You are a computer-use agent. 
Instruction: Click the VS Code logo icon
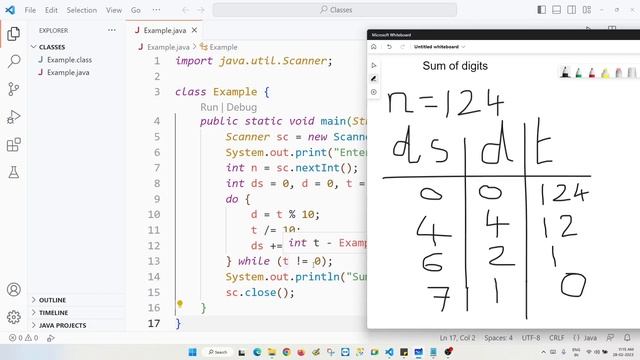[x=10, y=10]
